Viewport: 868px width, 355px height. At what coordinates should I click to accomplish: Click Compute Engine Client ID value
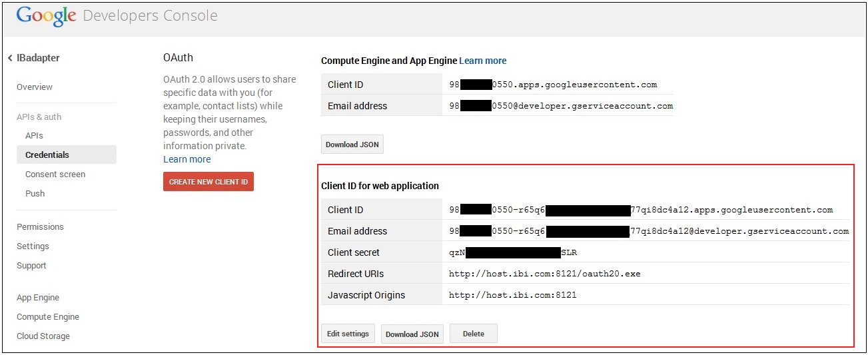pos(553,85)
